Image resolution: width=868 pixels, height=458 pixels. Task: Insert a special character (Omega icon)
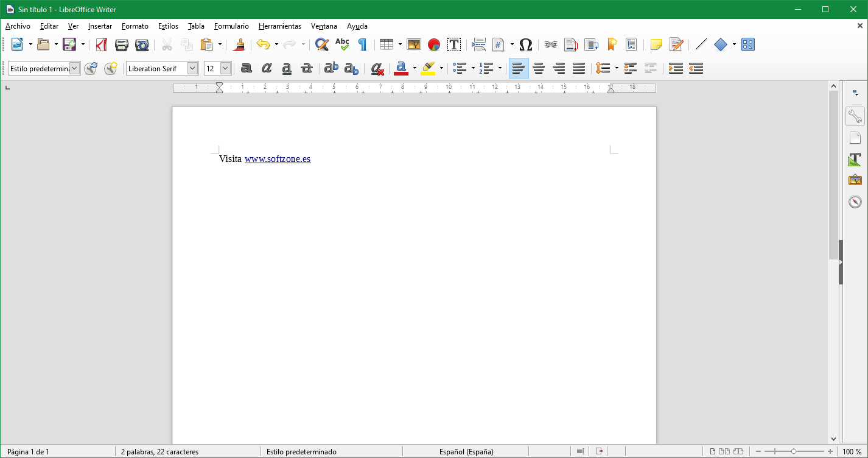tap(526, 44)
